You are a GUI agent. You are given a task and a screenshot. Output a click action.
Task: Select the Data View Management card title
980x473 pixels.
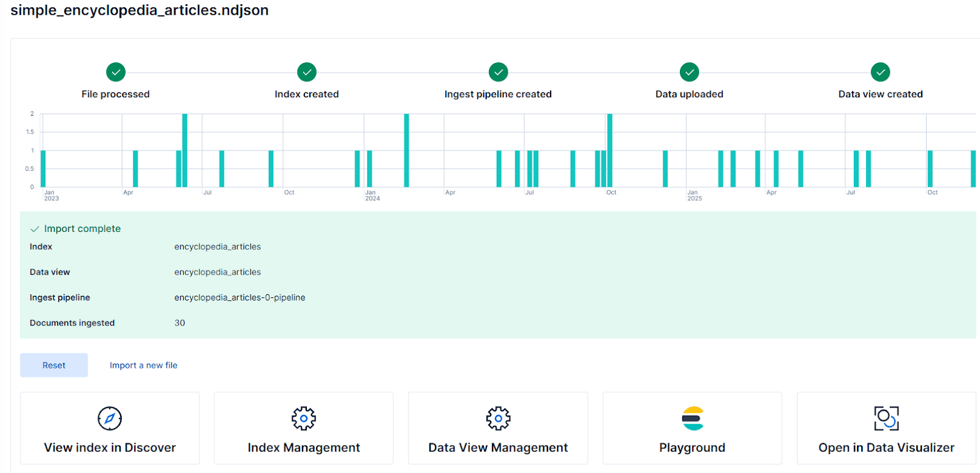click(498, 447)
